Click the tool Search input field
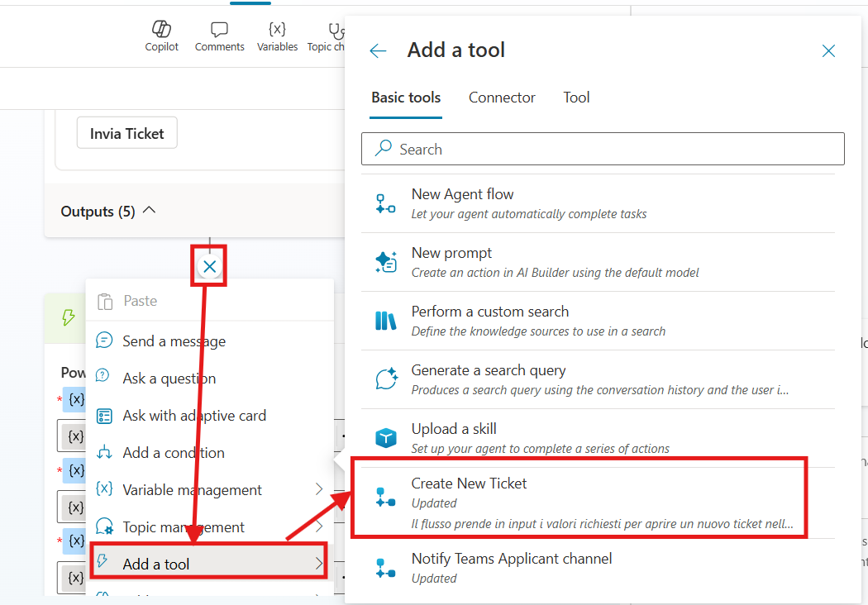868x605 pixels. (x=612, y=150)
